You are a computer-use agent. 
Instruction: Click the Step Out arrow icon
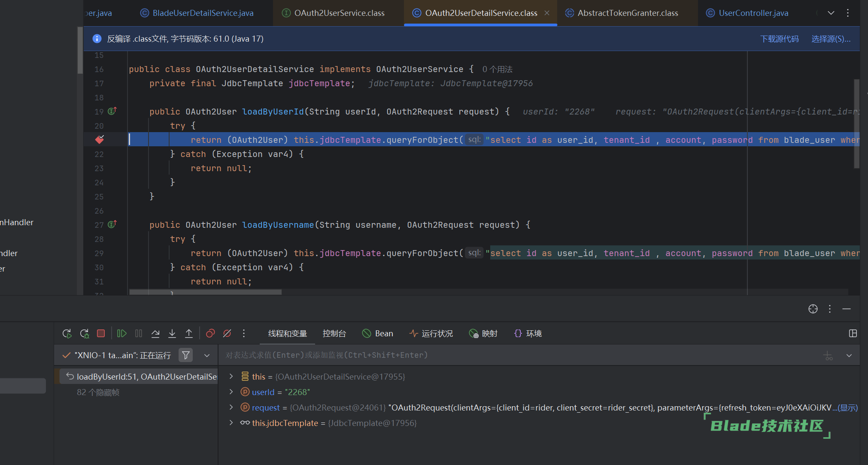coord(189,333)
